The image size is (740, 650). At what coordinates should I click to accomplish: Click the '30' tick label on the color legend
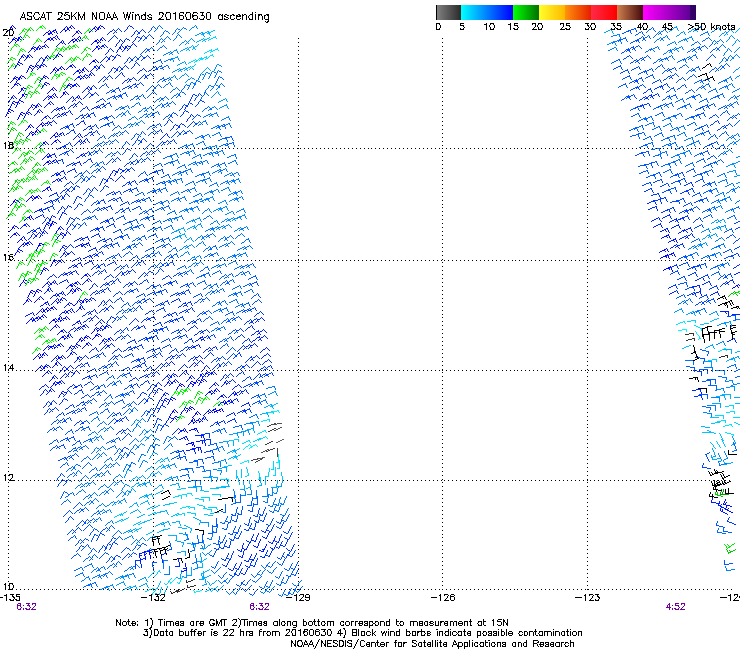[x=590, y=27]
